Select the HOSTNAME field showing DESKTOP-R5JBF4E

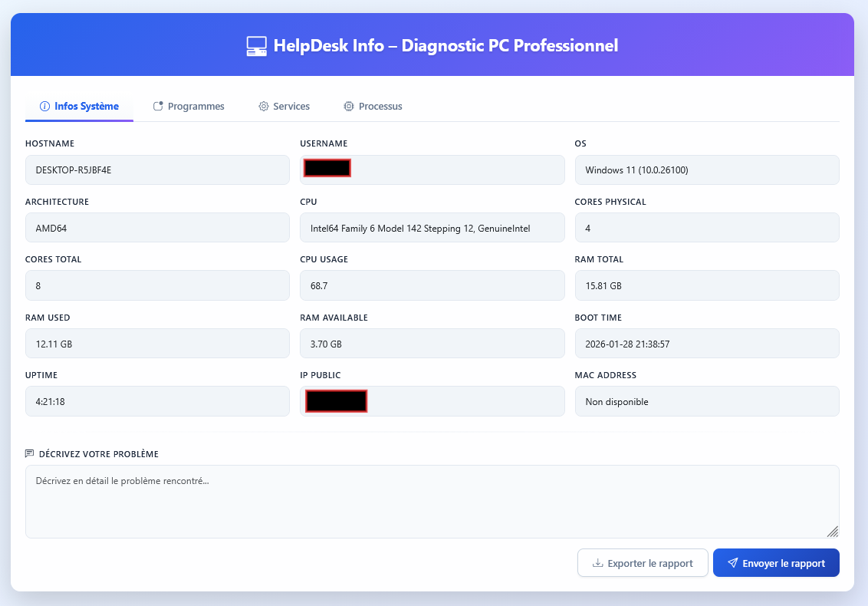[x=157, y=170]
